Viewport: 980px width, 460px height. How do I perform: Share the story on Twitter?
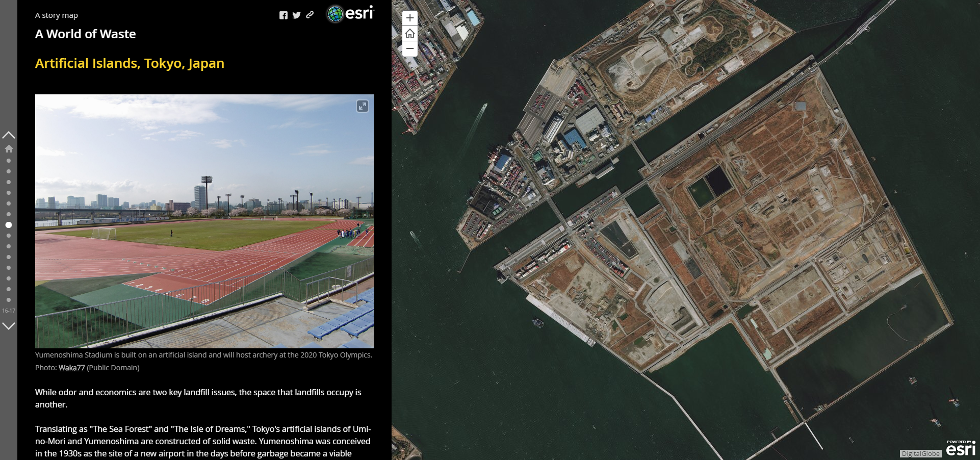(297, 15)
